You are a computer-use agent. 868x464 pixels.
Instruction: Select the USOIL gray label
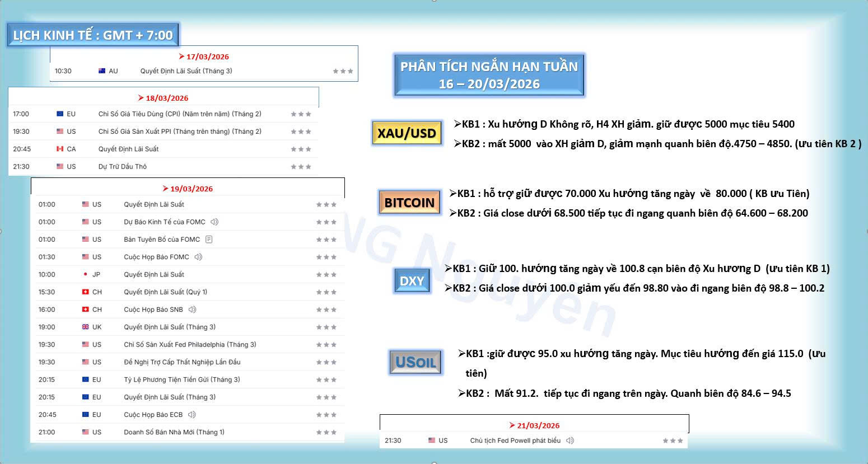416,362
